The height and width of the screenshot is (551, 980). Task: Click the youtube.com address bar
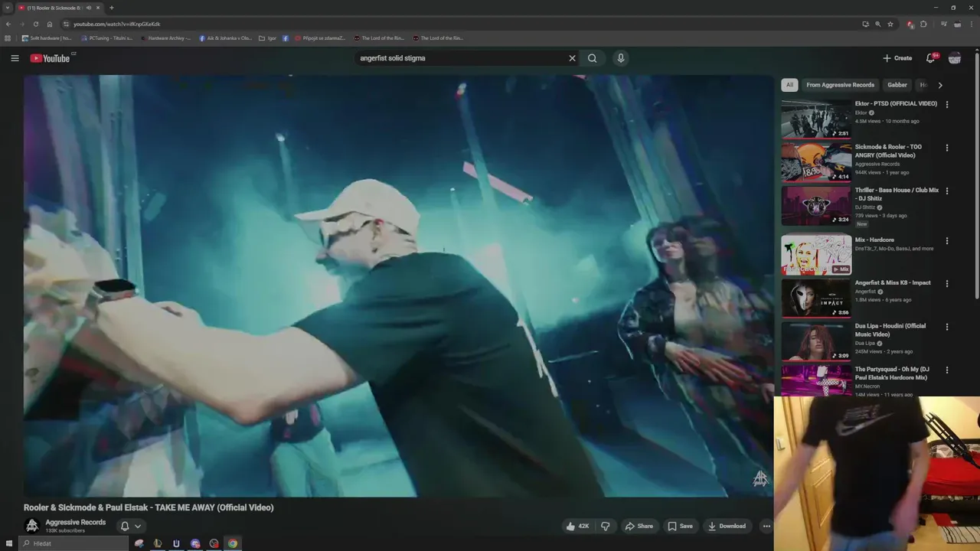(459, 24)
